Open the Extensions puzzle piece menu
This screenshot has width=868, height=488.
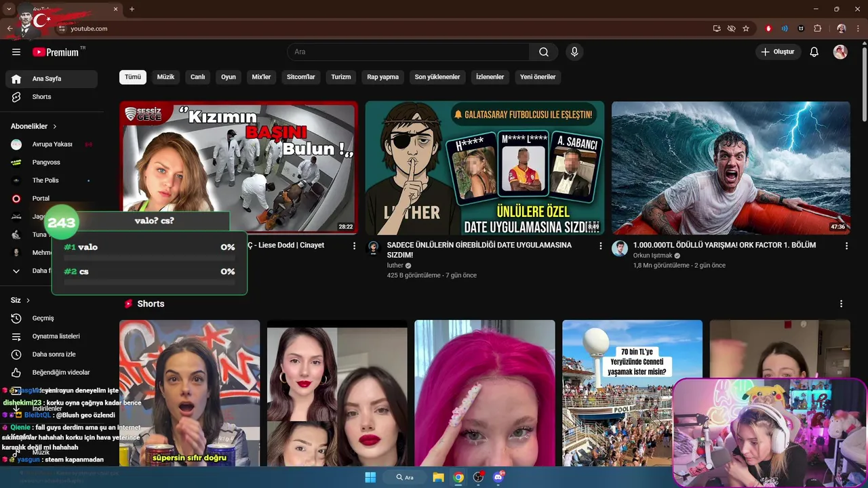point(818,28)
